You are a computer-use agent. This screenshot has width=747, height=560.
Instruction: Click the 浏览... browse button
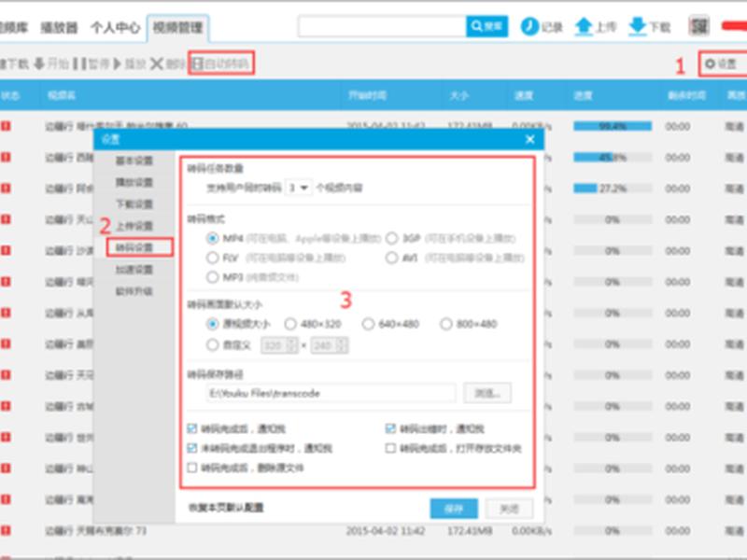click(487, 393)
